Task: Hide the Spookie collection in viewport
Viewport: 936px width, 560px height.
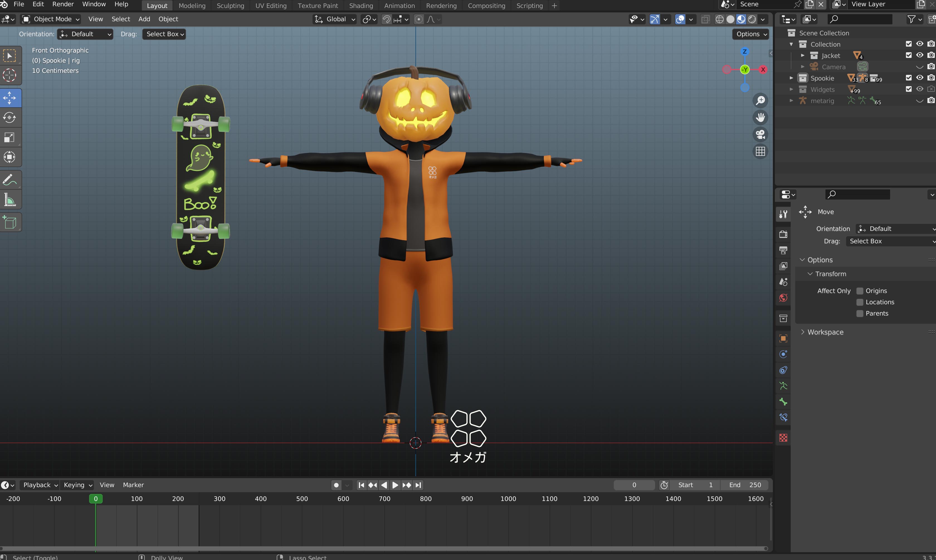Action: tap(920, 78)
